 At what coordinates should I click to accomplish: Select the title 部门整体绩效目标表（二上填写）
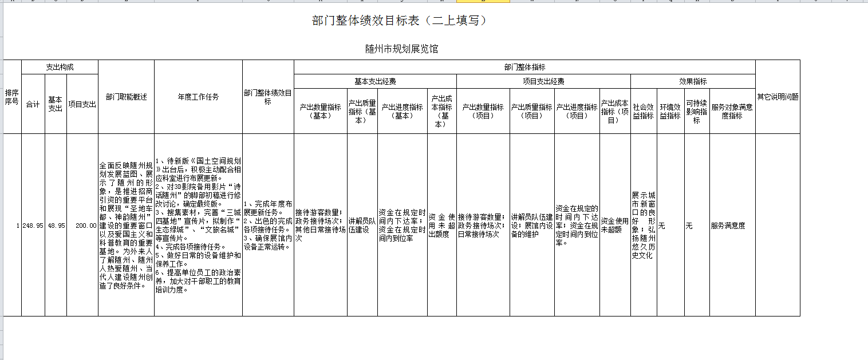tap(399, 21)
